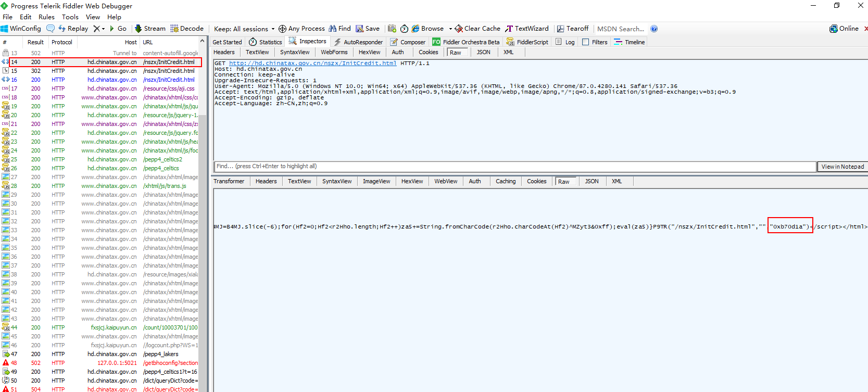Image resolution: width=868 pixels, height=392 pixels.
Task: Open the Remove sessions X dropdown arrow
Action: point(103,29)
